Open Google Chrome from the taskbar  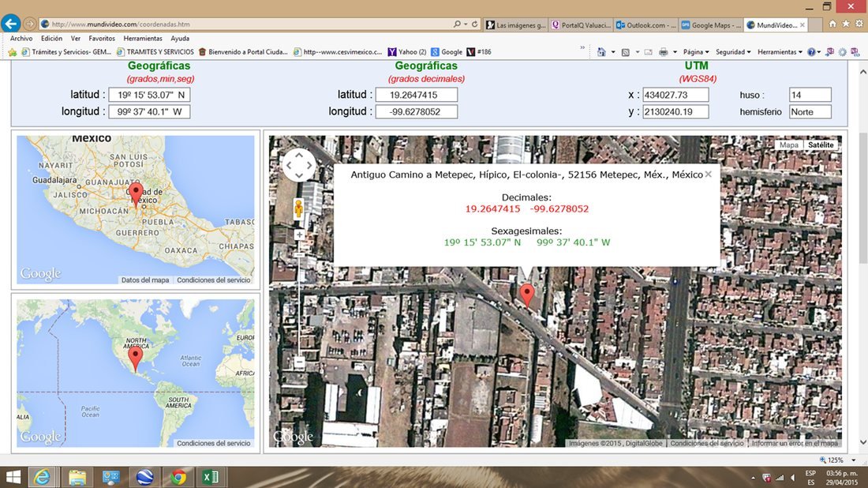pyautogui.click(x=178, y=477)
